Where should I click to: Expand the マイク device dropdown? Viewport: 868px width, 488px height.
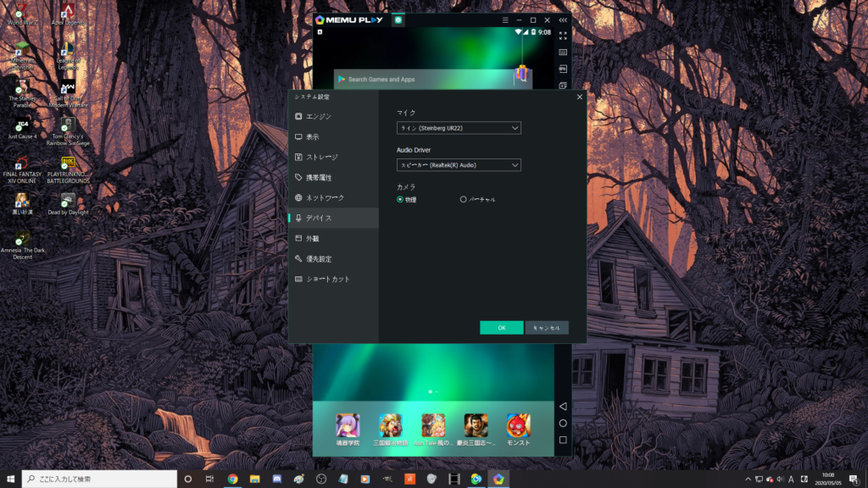point(459,128)
